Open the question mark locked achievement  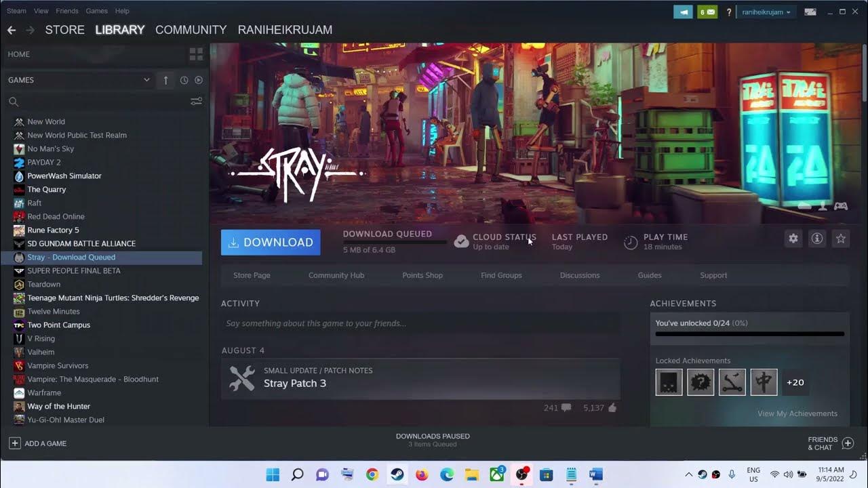[x=701, y=382]
